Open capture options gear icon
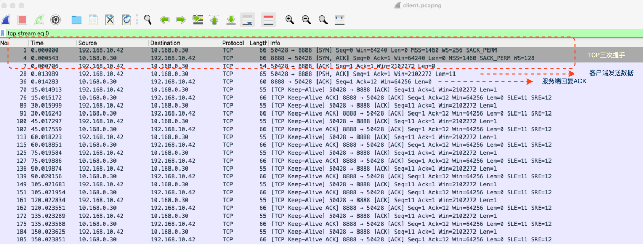Viewport: 644px width, 252px height. 56,20
